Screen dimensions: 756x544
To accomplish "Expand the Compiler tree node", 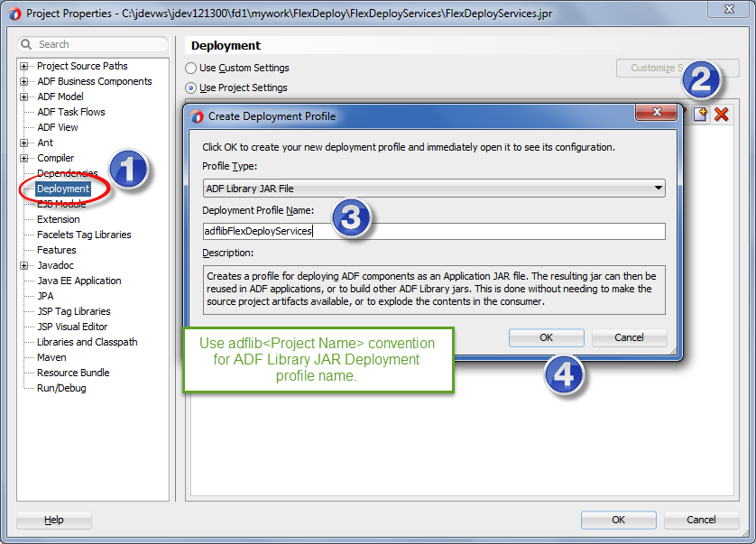I will point(24,158).
